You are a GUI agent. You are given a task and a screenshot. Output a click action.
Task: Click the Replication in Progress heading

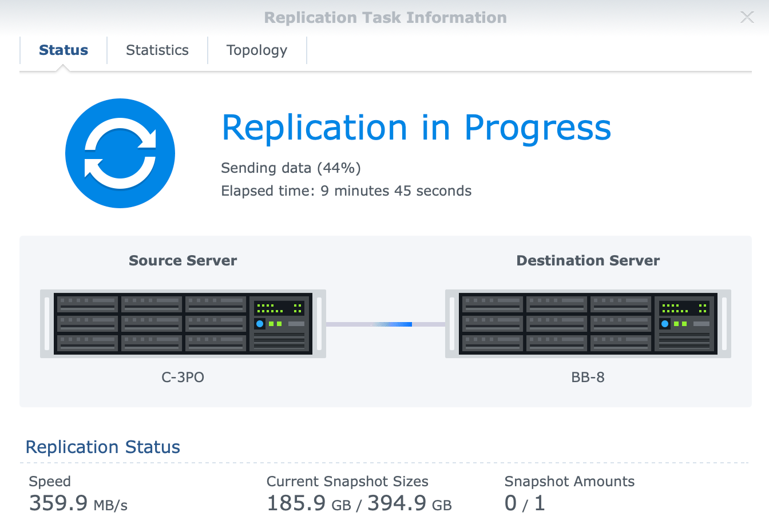click(417, 128)
